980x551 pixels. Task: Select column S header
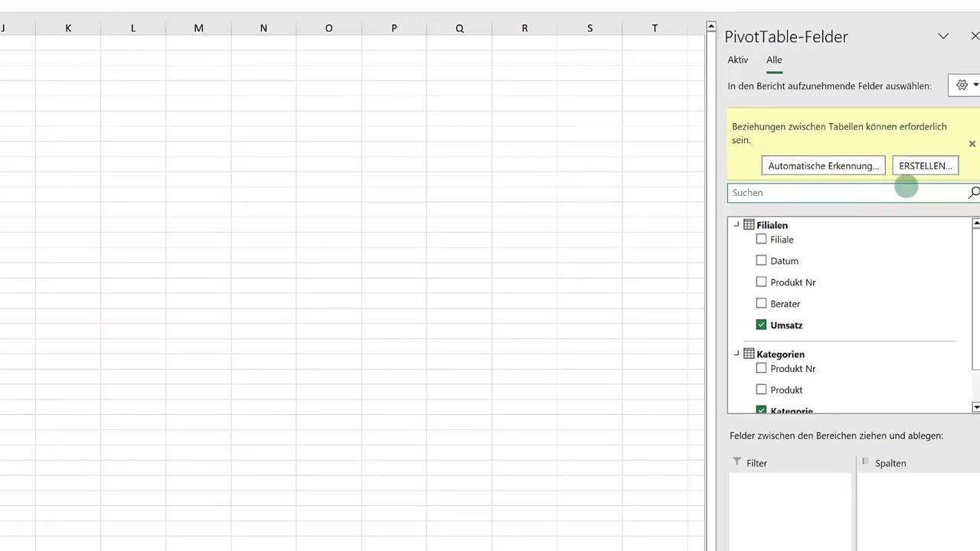tap(590, 28)
